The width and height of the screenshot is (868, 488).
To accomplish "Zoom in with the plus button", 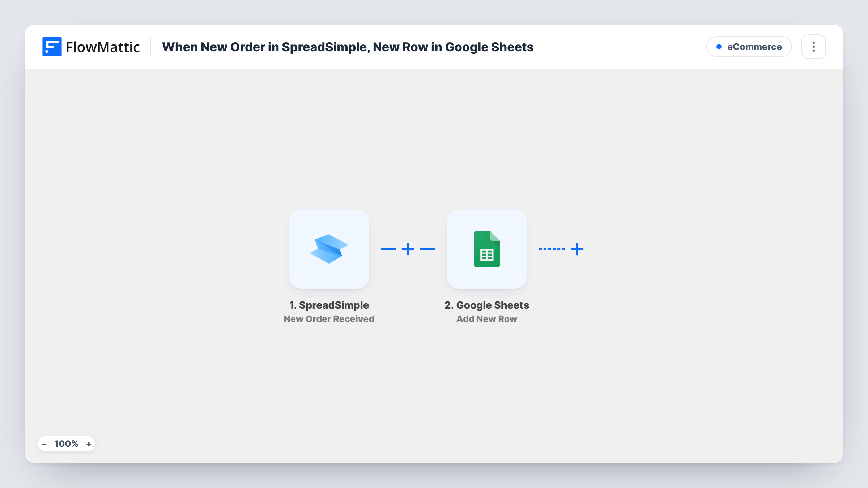I will pyautogui.click(x=89, y=444).
